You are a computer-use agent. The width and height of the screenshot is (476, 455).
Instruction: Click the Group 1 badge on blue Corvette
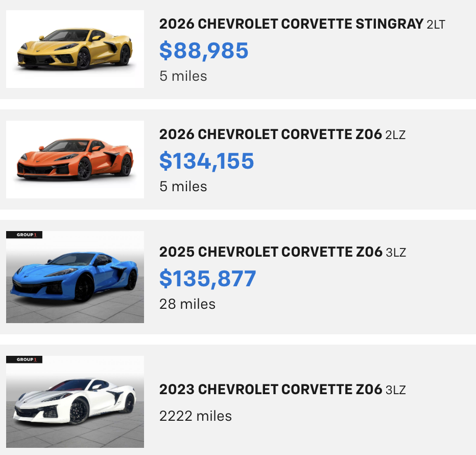click(25, 235)
